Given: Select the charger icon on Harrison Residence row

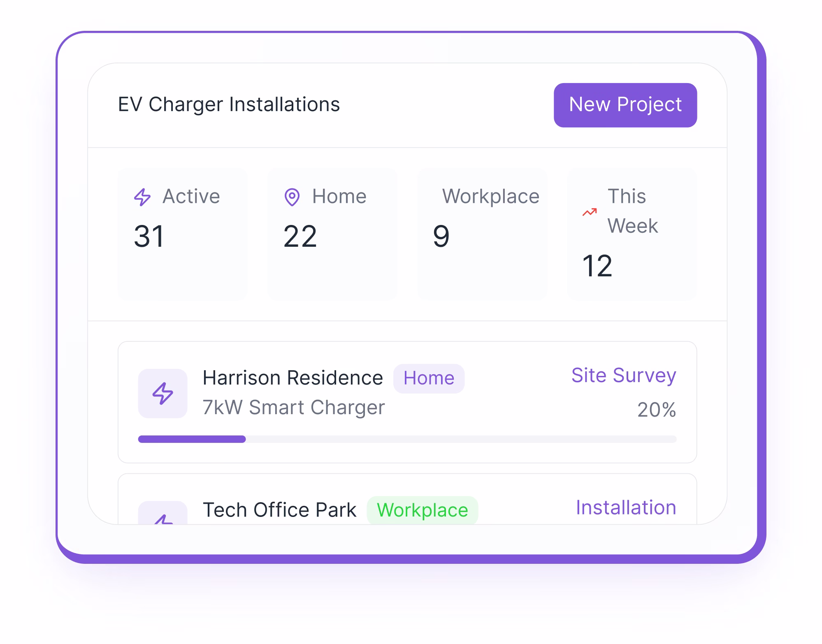Looking at the screenshot, I should click(x=163, y=393).
